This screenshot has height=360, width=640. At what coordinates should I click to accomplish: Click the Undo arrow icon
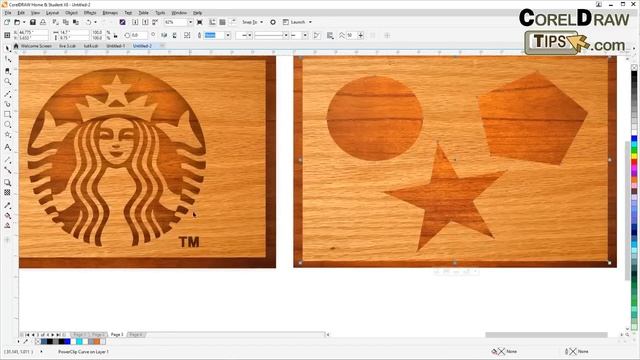click(x=89, y=22)
